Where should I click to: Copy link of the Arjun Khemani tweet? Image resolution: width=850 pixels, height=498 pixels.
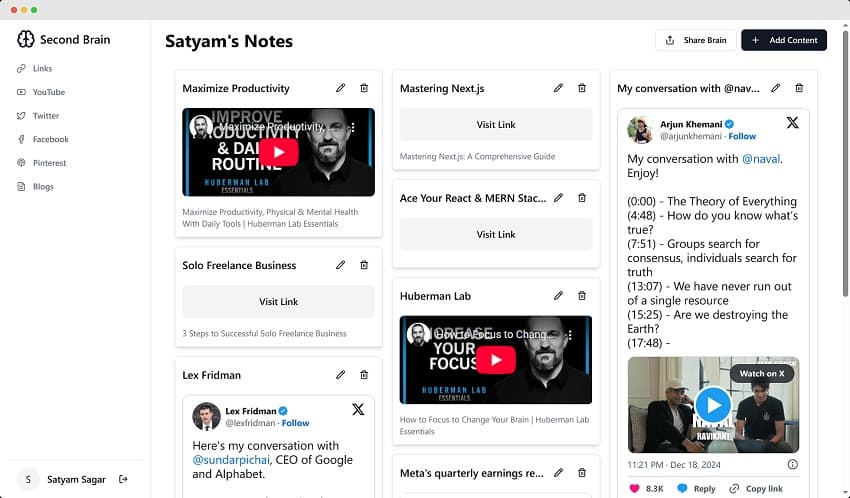coord(756,488)
